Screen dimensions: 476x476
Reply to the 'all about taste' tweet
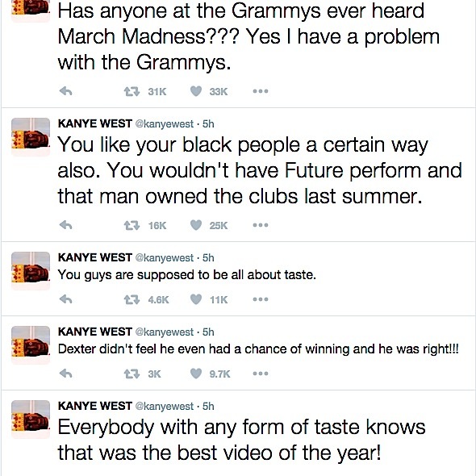[65, 299]
